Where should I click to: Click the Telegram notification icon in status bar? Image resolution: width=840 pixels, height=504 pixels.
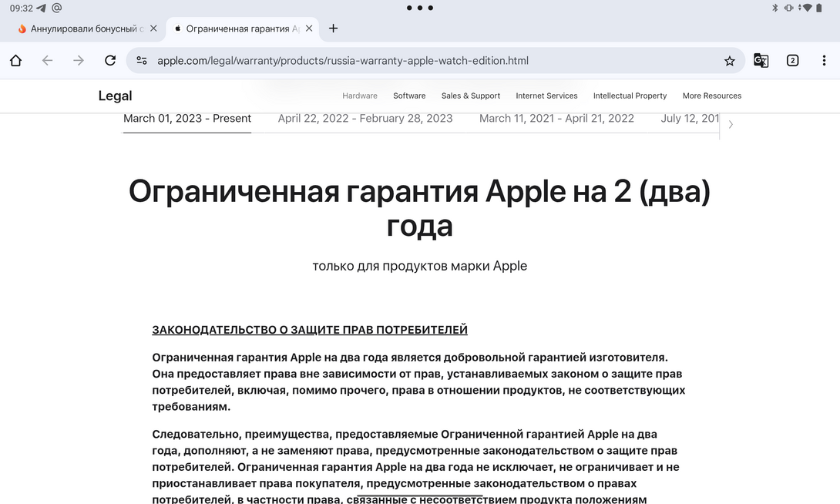(41, 8)
